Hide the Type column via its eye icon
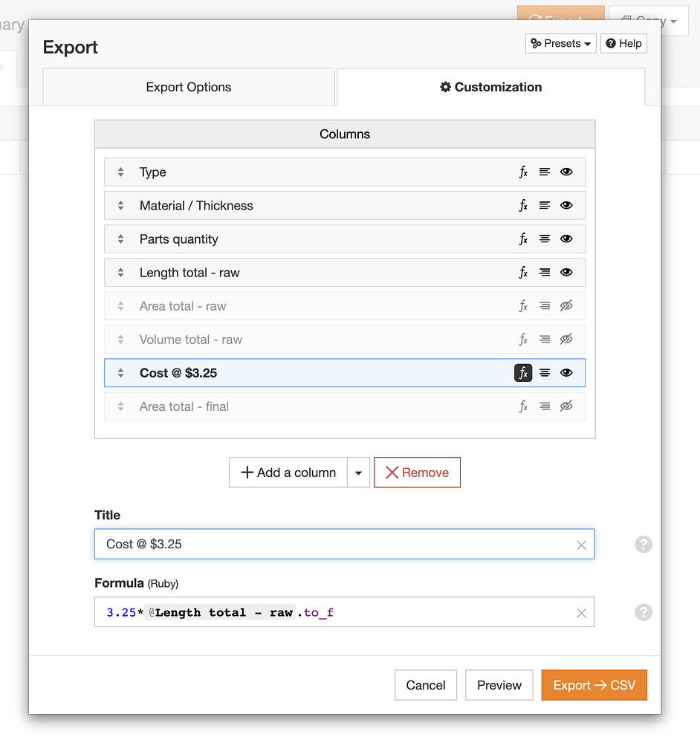 (566, 172)
